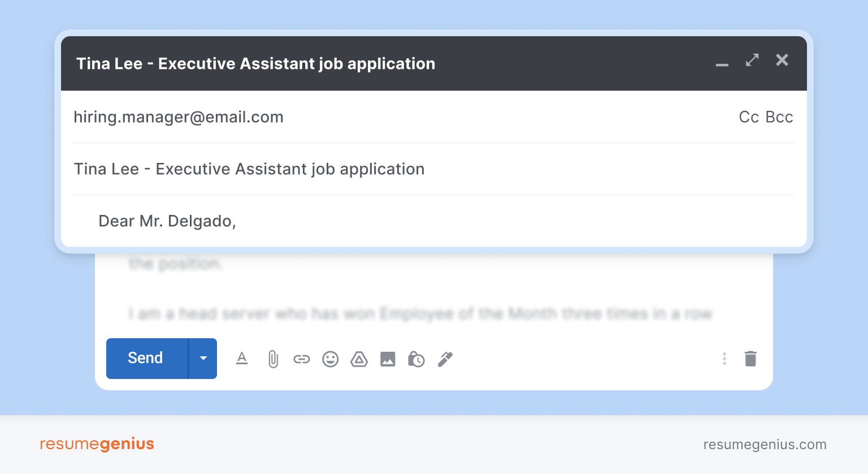Expand the compose window to full screen
This screenshot has height=474, width=868.
coord(752,60)
